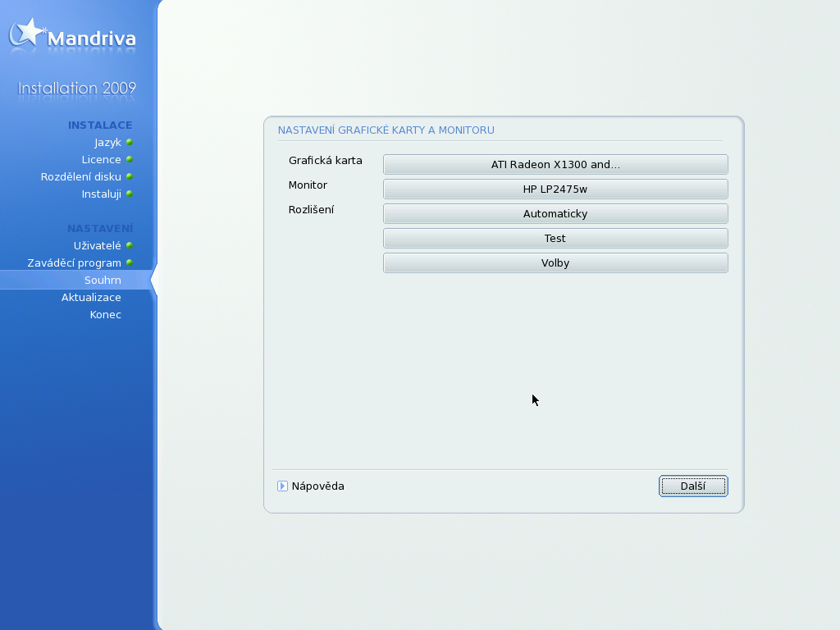Select the Jazyk step in sidebar

(x=107, y=143)
